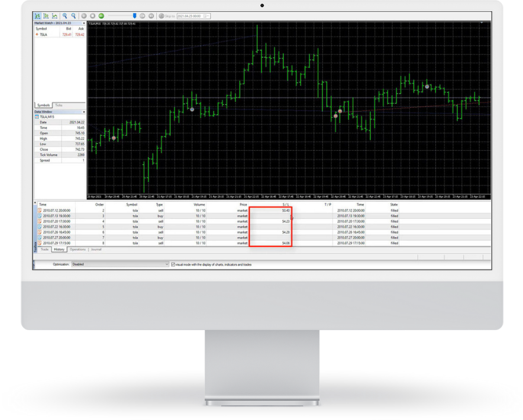Expand the Optimization dropdown set to Disabled
The height and width of the screenshot is (420, 523).
point(167,264)
